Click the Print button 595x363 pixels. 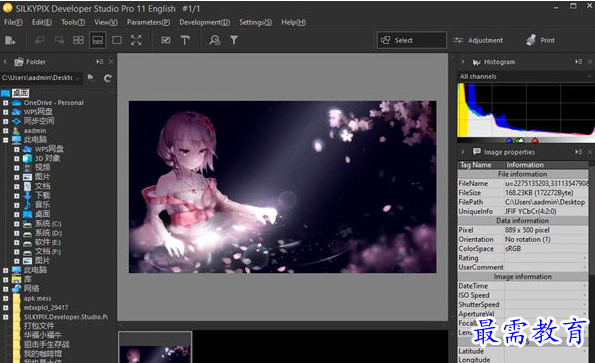click(540, 40)
